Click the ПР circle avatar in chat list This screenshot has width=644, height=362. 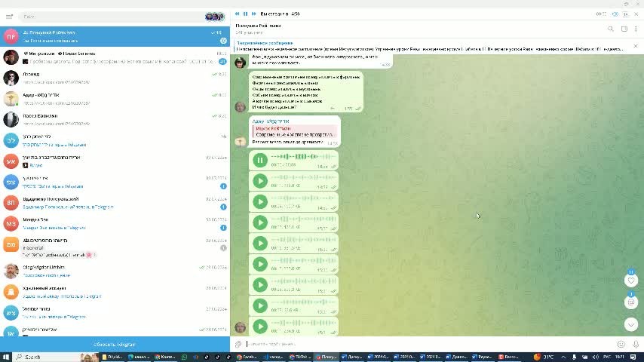[11, 36]
